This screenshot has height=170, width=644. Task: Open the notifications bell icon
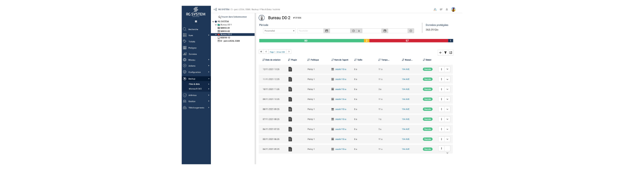point(447,10)
